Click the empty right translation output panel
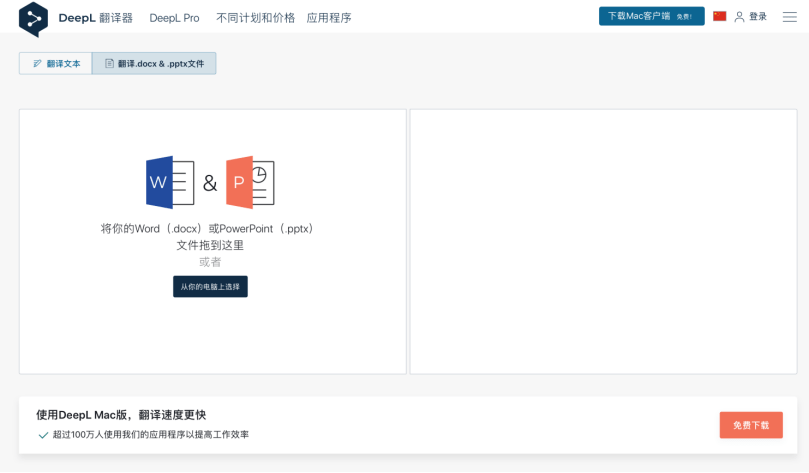This screenshot has height=473, width=809. 603,242
